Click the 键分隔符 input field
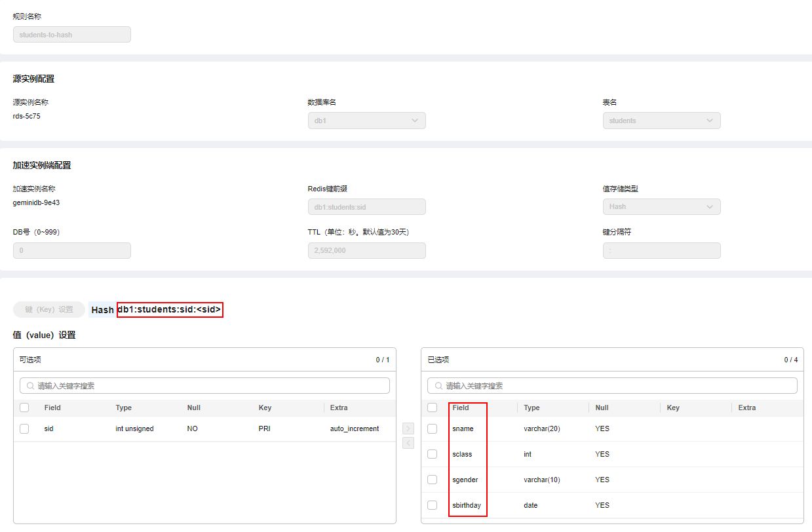 tap(661, 250)
